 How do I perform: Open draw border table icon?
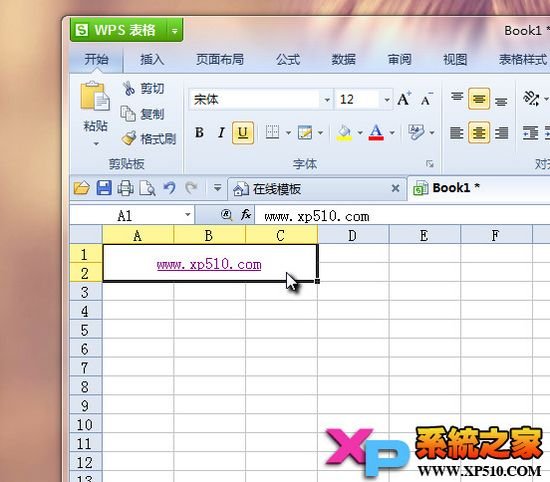pyautogui.click(x=304, y=133)
